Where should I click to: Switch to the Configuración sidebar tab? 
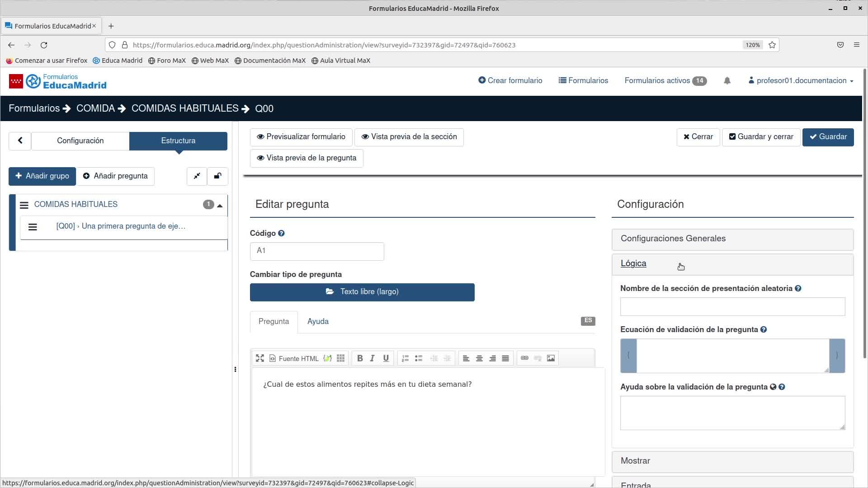[x=80, y=141]
